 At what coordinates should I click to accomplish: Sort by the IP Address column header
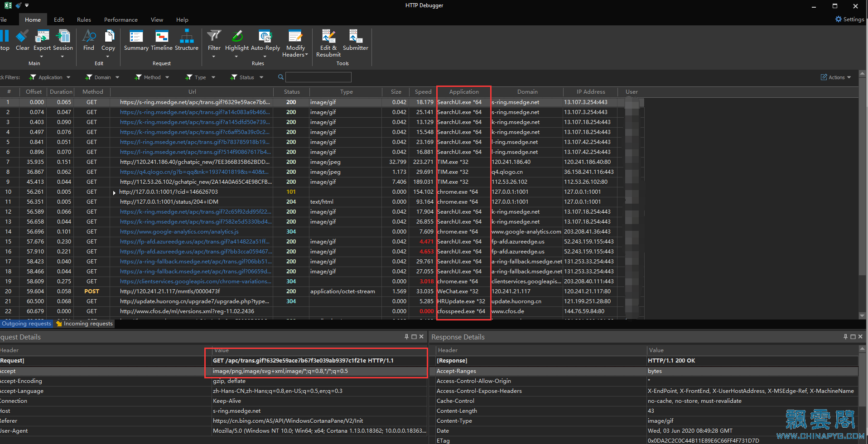click(591, 91)
